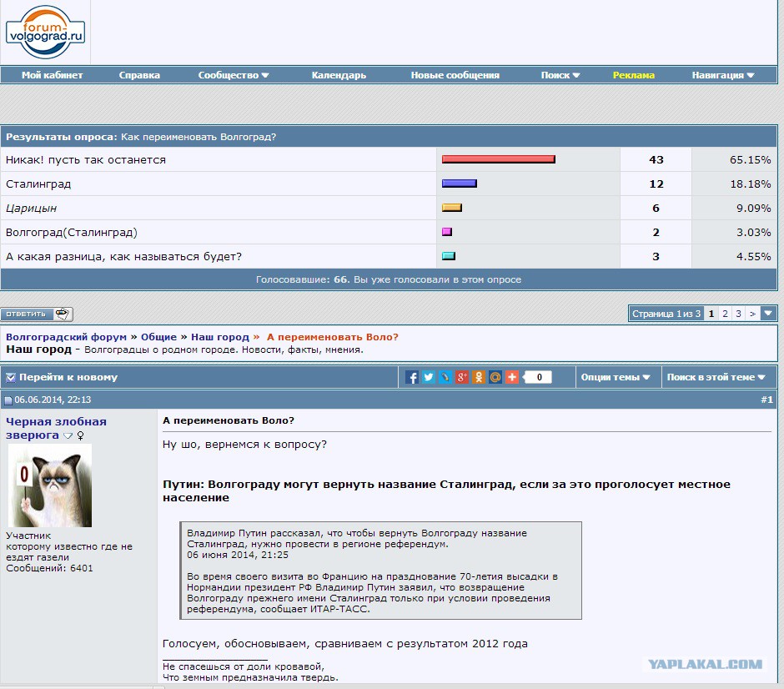The width and height of the screenshot is (784, 689).
Task: Click the 65.15% result value
Action: (x=750, y=160)
